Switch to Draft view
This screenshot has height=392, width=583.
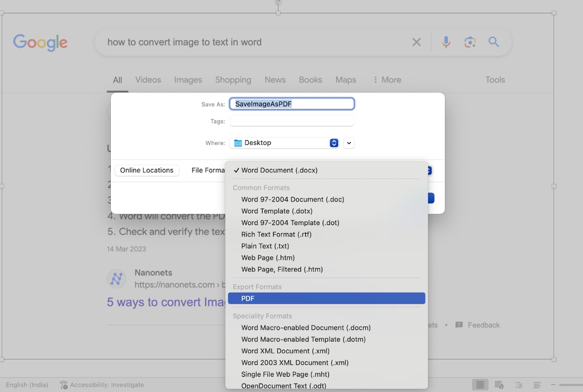(537, 384)
